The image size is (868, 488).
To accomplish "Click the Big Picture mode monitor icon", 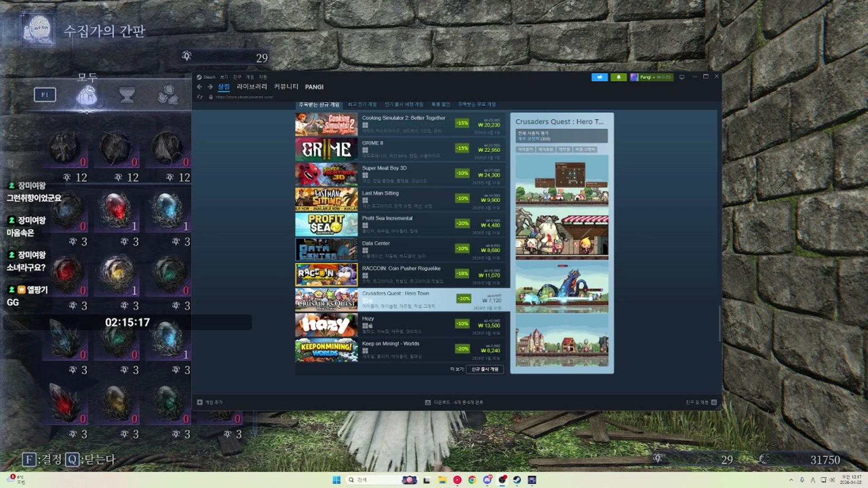I will pos(682,77).
